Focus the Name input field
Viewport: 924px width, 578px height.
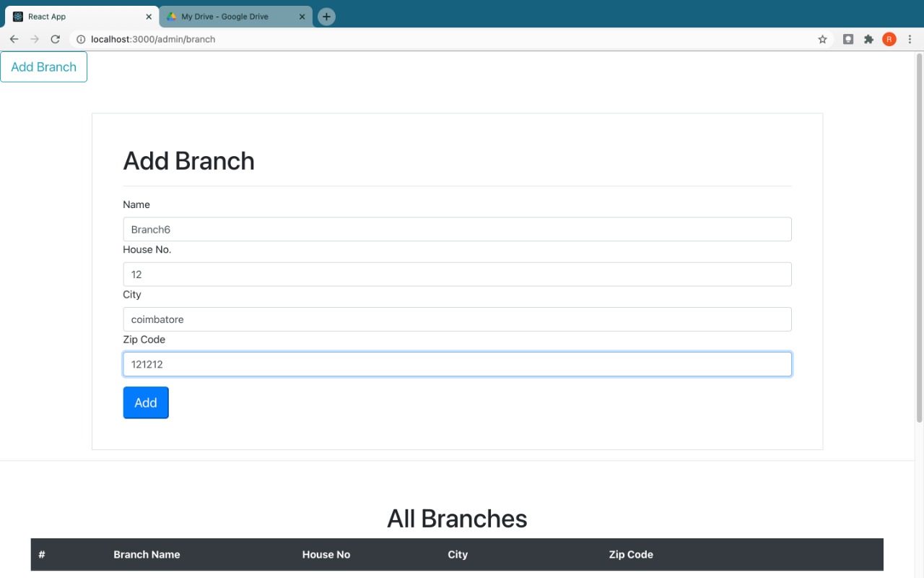[457, 230]
